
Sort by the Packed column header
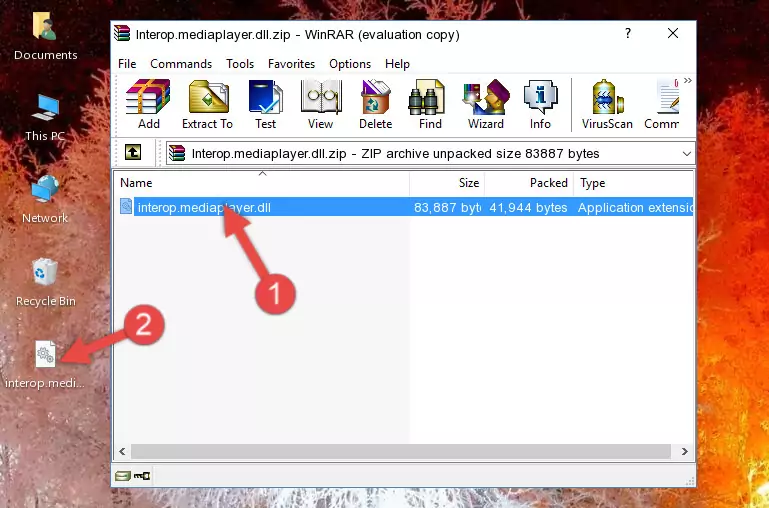[529, 182]
